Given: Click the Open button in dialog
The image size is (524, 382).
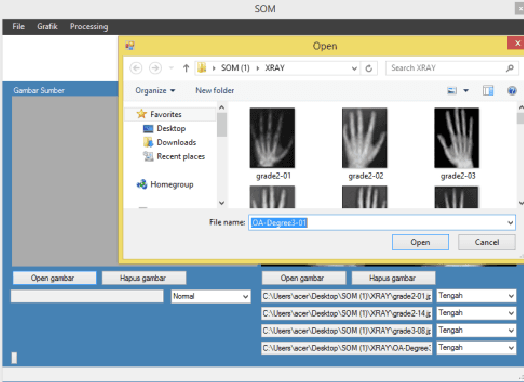Looking at the screenshot, I should pyautogui.click(x=420, y=242).
